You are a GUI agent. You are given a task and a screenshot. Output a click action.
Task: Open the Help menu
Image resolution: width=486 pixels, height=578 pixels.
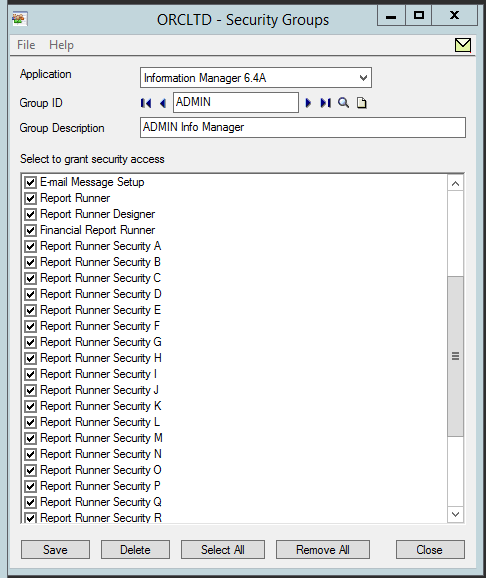[61, 45]
